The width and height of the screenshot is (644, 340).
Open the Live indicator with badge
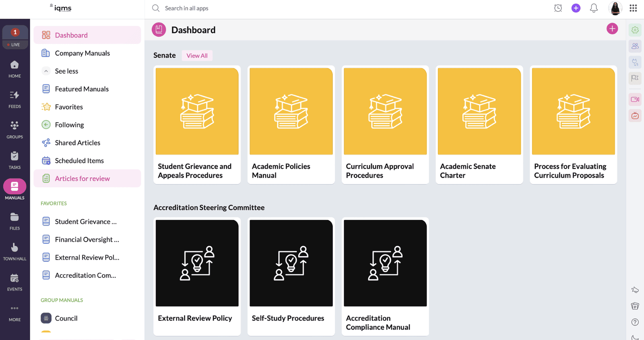[x=15, y=37]
